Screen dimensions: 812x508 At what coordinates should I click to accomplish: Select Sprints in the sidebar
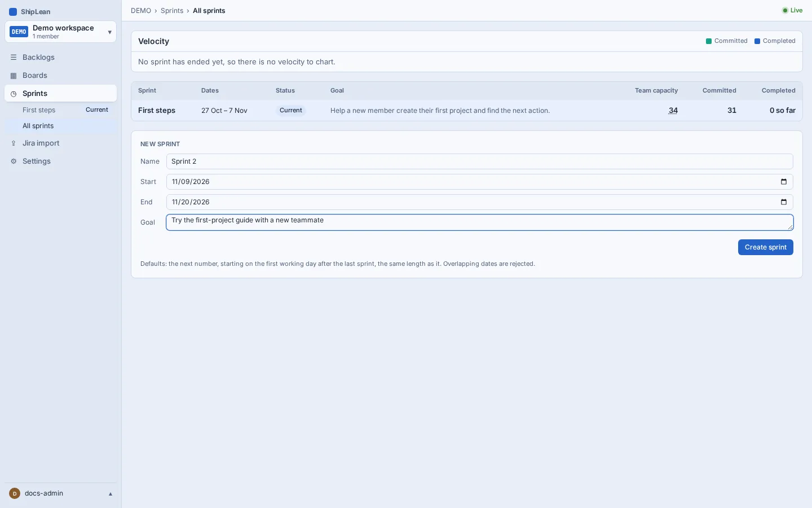pyautogui.click(x=60, y=94)
